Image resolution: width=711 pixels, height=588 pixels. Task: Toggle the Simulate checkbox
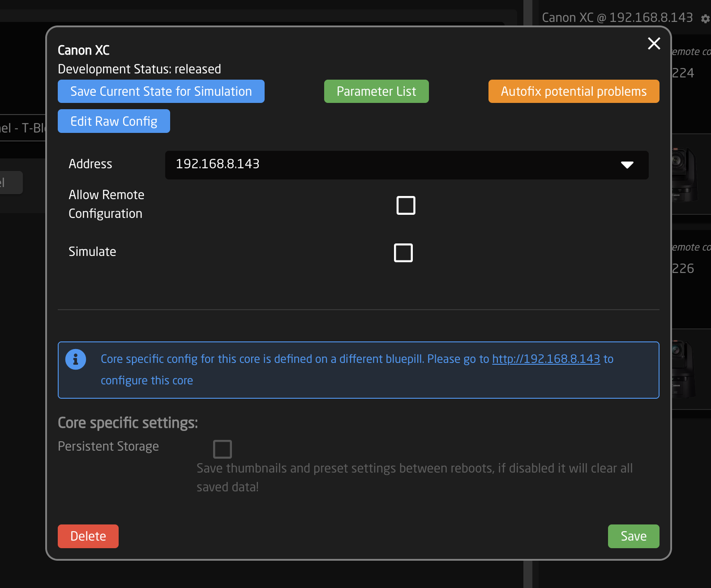[403, 253]
